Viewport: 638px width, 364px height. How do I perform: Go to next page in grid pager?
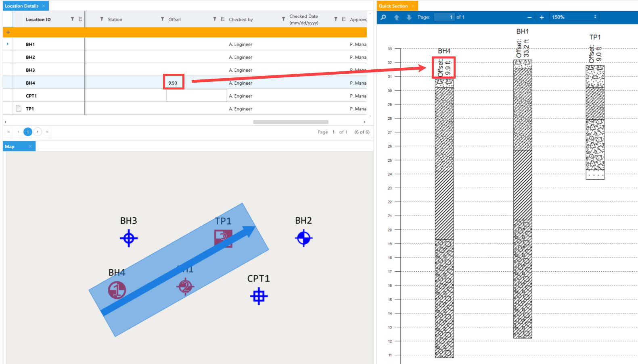point(38,132)
